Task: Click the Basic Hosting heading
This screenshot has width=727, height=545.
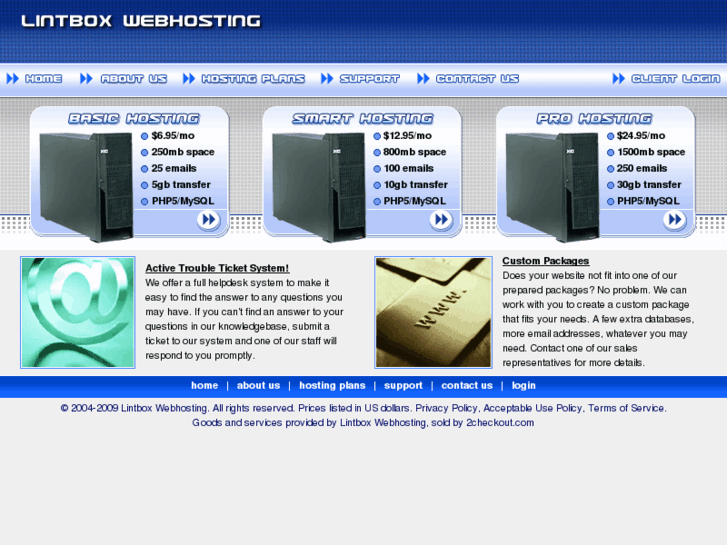Action: click(134, 119)
